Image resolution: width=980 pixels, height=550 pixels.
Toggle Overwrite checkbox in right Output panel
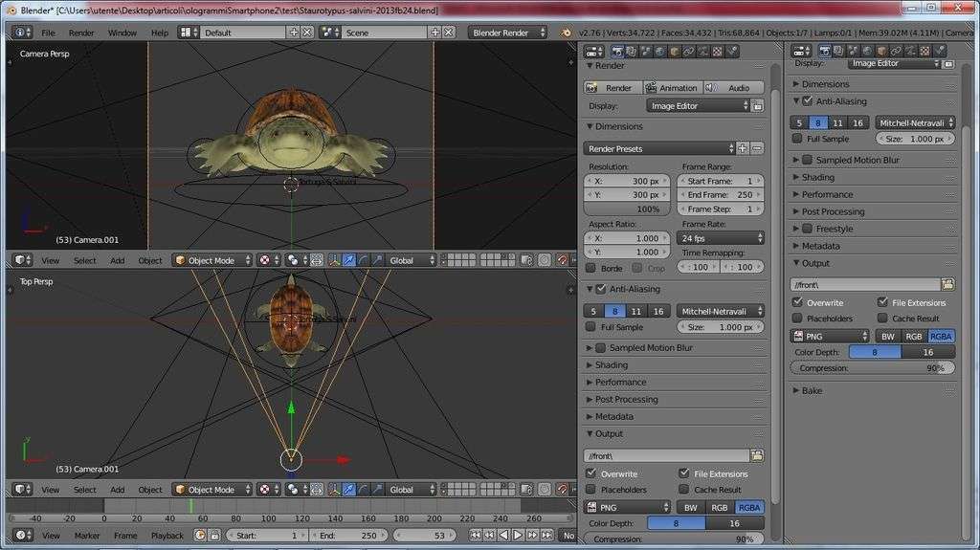[x=798, y=302]
